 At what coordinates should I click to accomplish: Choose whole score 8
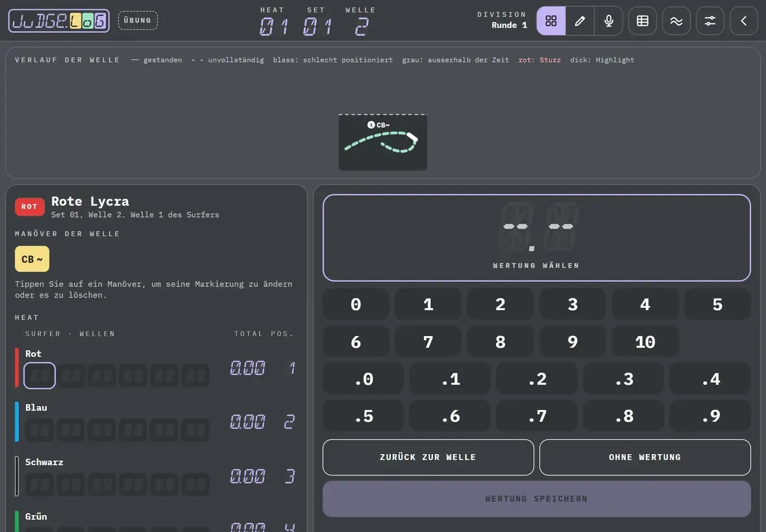[x=500, y=342]
